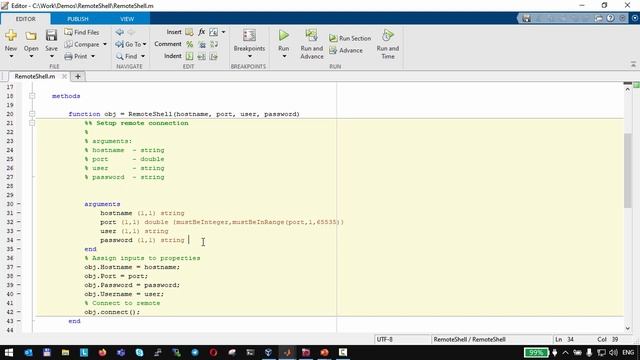
Task: Expand the Print dropdown arrow
Action: (93, 56)
